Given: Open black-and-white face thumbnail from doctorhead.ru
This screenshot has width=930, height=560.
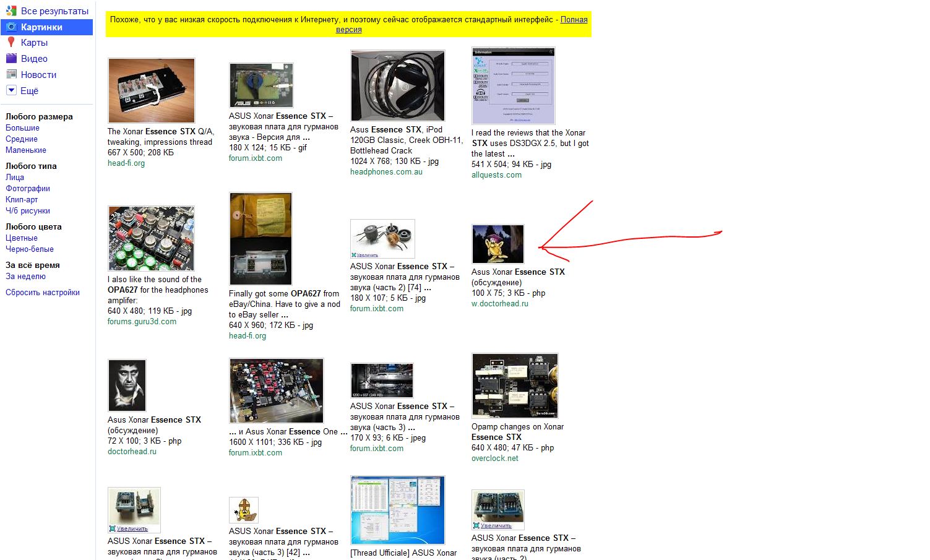Looking at the screenshot, I should (127, 385).
